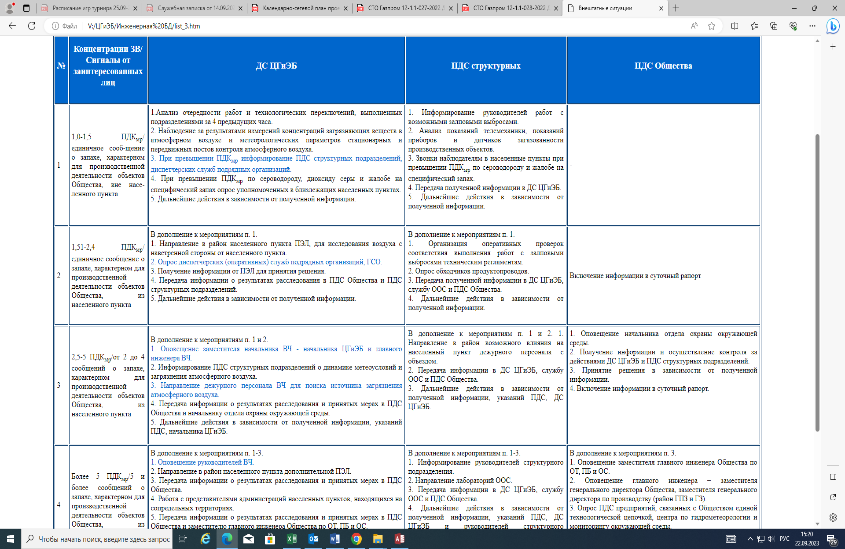This screenshot has height=549, width=845.
Task: Close the 'СТО Газпром 12-1.1-027-2022' tab
Action: pyautogui.click(x=451, y=8)
